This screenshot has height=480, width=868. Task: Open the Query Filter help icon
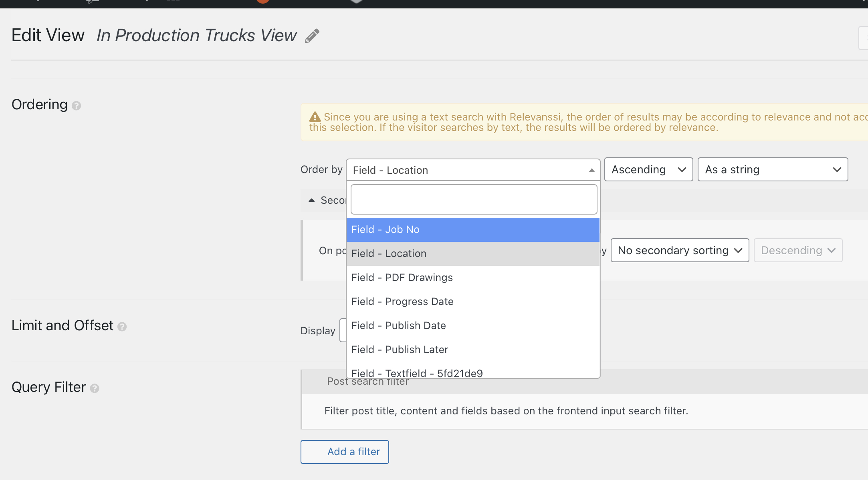(95, 388)
